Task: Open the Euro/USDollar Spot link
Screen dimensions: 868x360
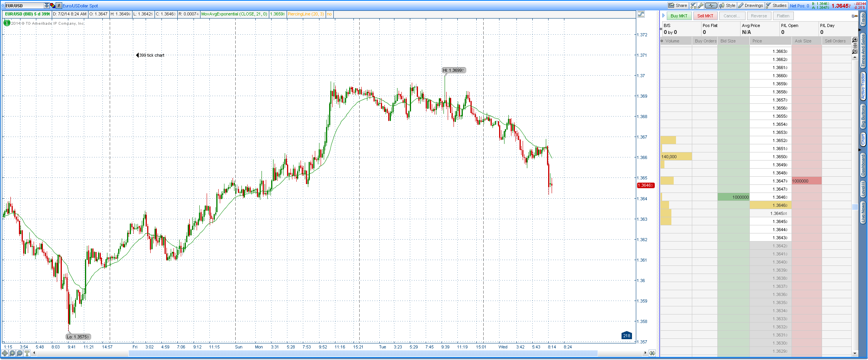Action: click(x=80, y=6)
